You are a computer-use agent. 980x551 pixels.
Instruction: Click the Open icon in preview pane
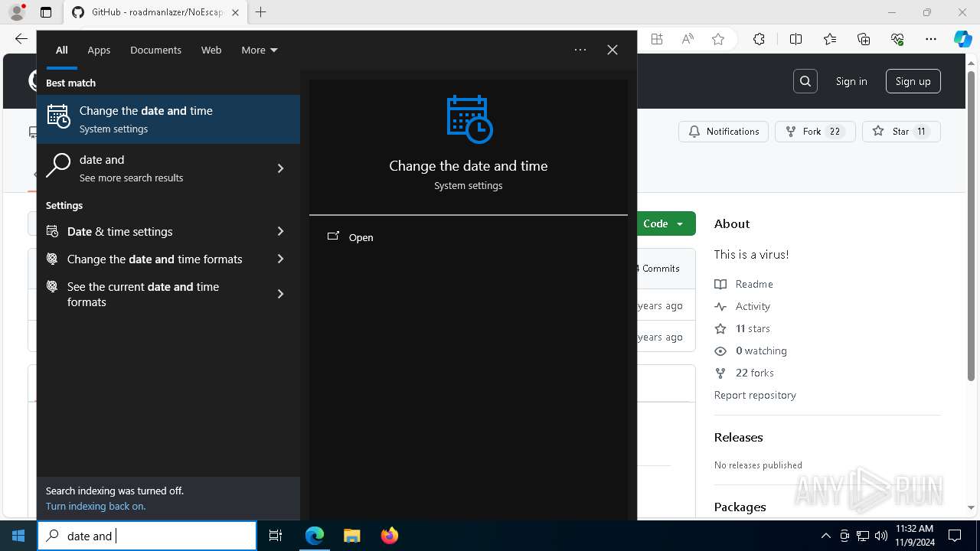pyautogui.click(x=333, y=236)
